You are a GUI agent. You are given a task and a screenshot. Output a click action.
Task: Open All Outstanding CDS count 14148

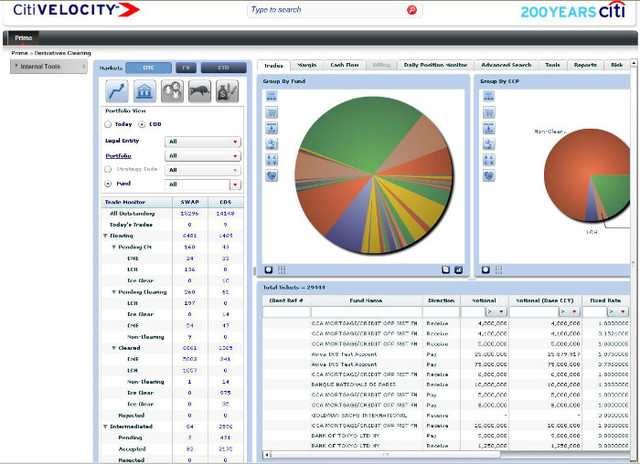pos(225,213)
